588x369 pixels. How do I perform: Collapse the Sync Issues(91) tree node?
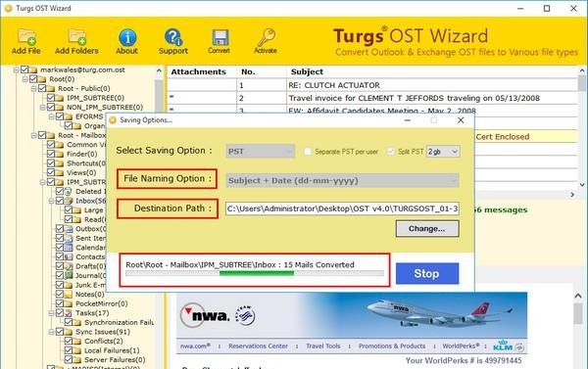pyautogui.click(x=51, y=332)
